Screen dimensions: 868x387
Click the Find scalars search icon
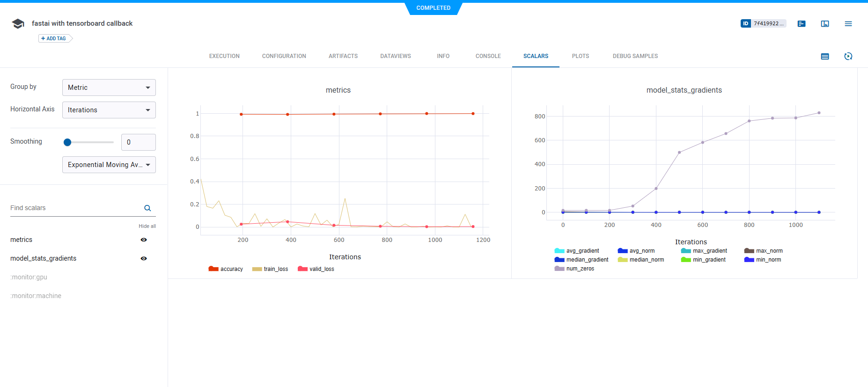pyautogui.click(x=147, y=208)
